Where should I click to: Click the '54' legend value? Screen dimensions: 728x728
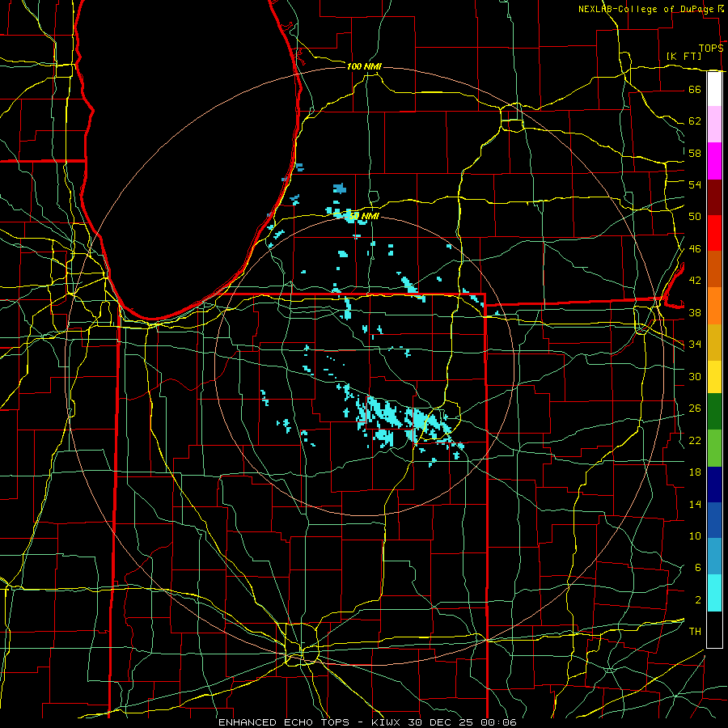click(x=695, y=184)
